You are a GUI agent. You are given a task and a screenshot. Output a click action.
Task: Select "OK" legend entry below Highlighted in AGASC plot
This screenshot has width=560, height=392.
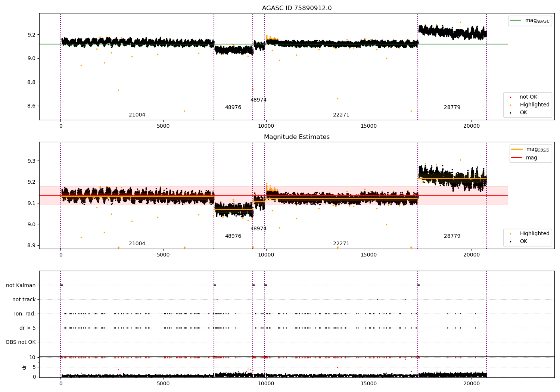(523, 113)
